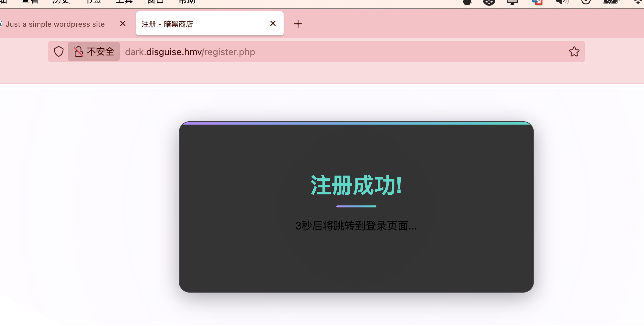Open the display monitor menu bar icon
The width and height of the screenshot is (644, 326).
(512, 2)
